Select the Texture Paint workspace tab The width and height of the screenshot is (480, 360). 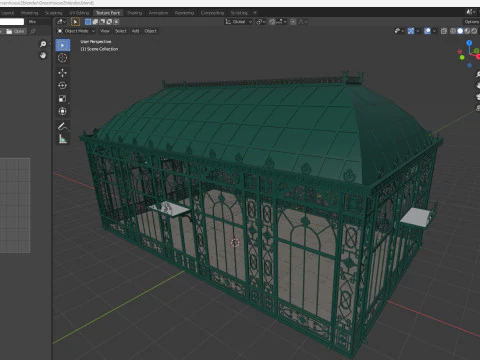[108, 13]
